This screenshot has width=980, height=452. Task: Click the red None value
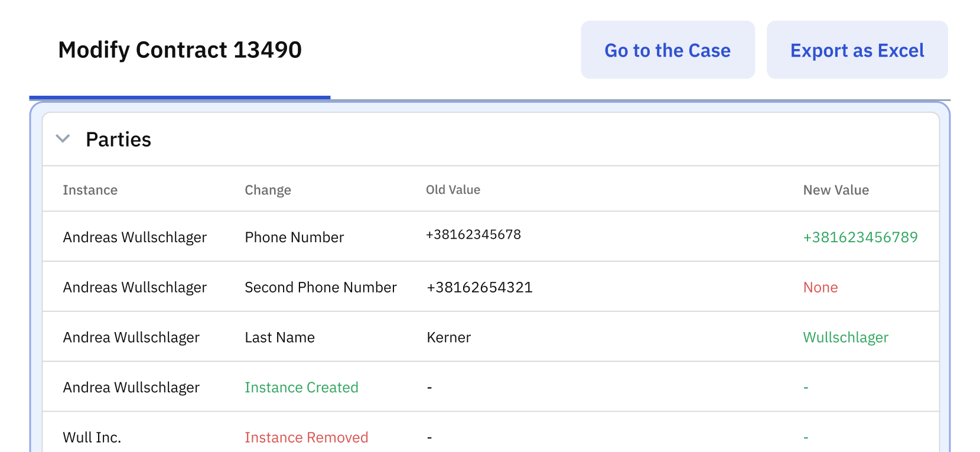pos(821,287)
